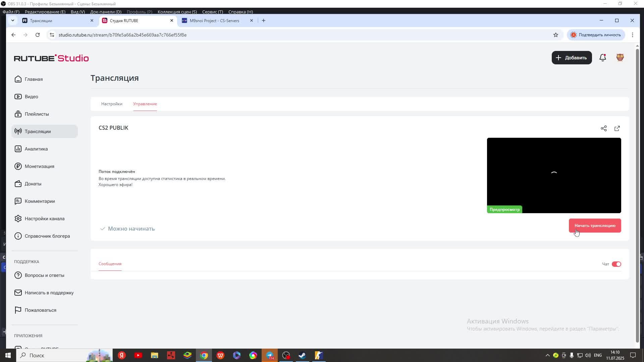Open the Сервис (T) menu in OBS

coord(212,12)
